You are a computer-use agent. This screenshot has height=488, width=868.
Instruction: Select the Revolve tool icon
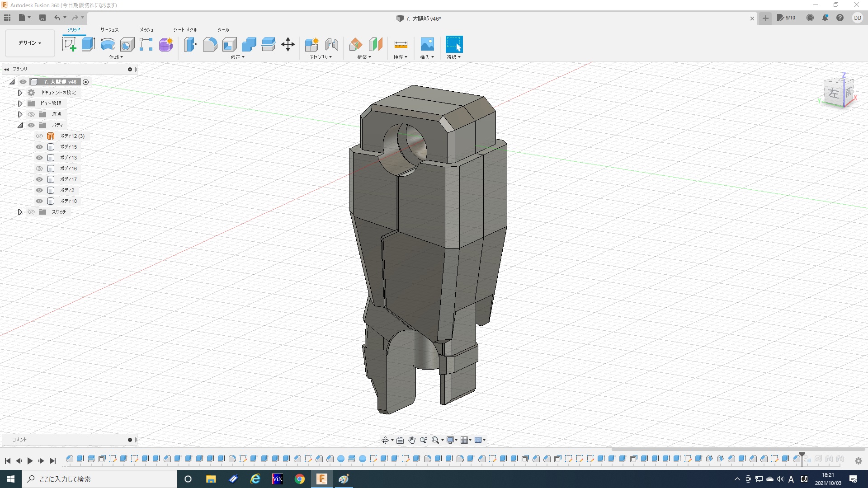pos(108,44)
